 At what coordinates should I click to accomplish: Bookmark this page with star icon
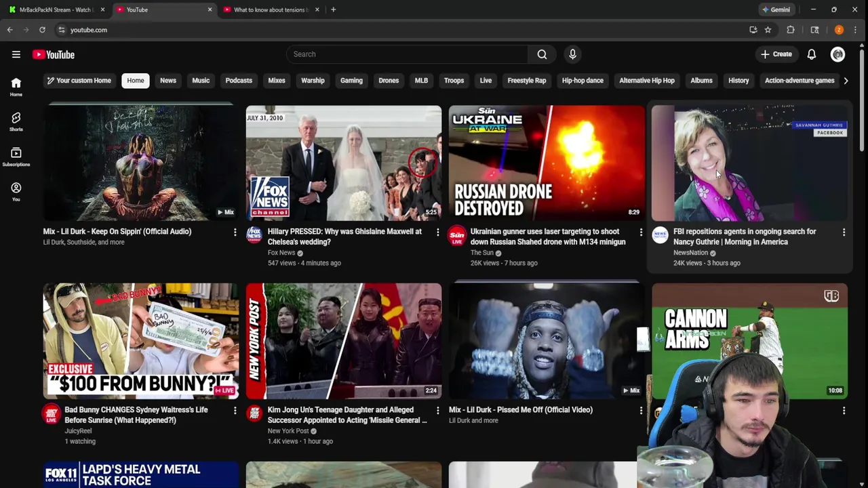click(768, 30)
